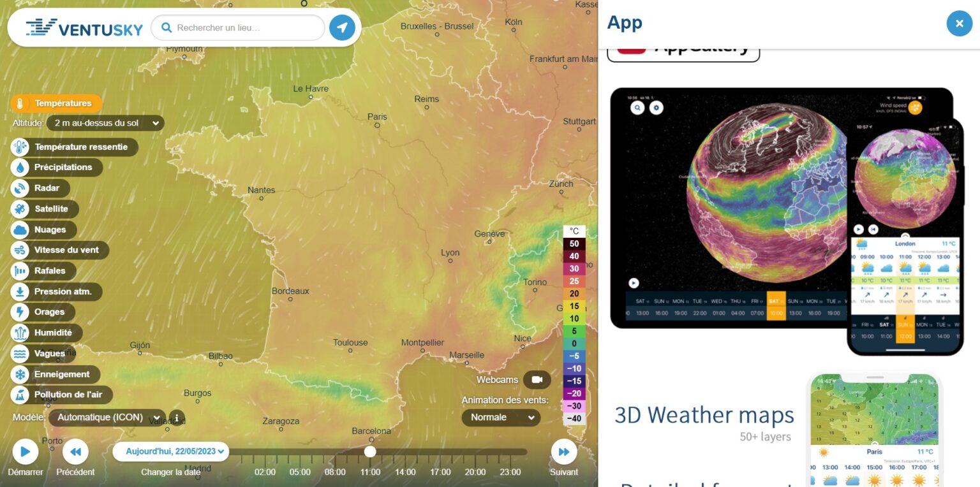Click the Paris forecast phone screenshot
The height and width of the screenshot is (487, 980).
[x=874, y=430]
